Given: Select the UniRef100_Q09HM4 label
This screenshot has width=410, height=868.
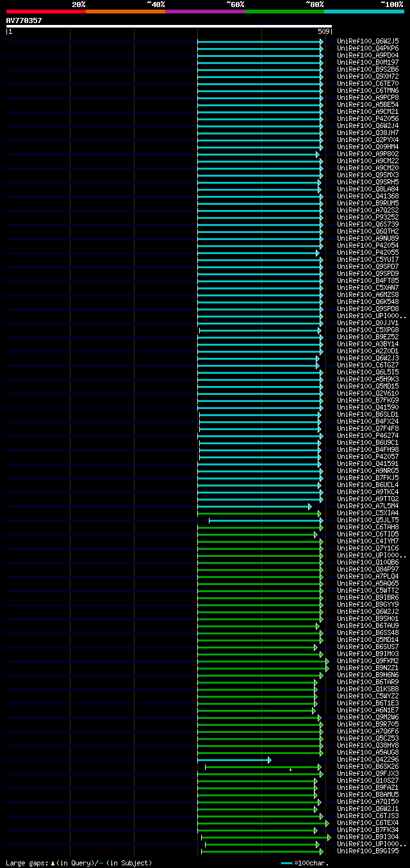Looking at the screenshot, I should 368,147.
